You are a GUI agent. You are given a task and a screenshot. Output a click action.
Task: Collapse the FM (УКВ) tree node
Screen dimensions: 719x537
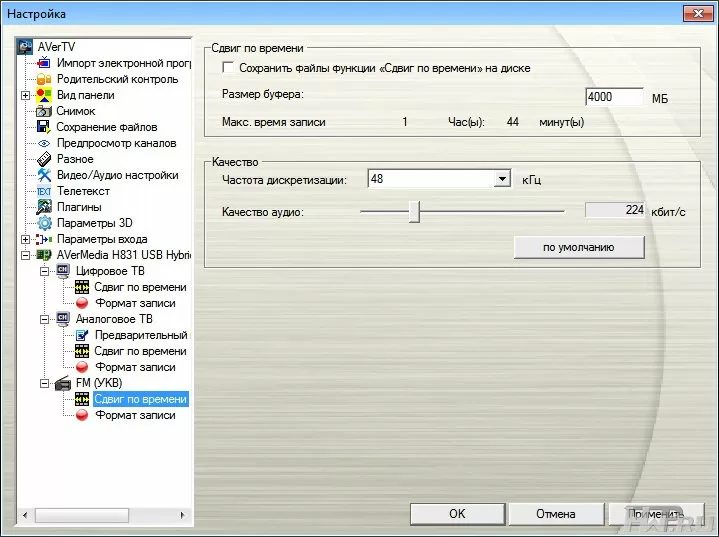44,383
